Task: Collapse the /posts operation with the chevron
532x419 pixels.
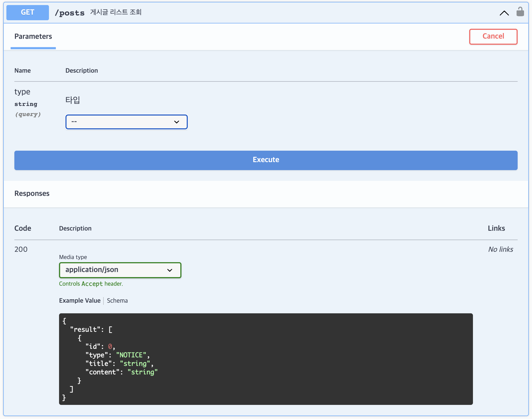Action: click(x=504, y=13)
